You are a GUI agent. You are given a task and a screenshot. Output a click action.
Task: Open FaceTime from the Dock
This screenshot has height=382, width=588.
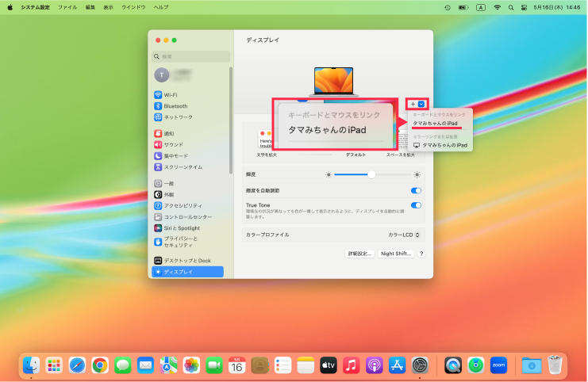[214, 365]
